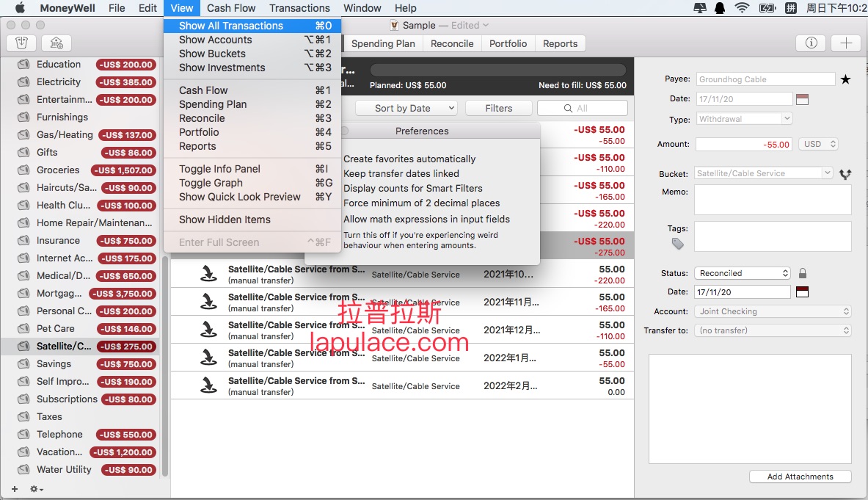Click the Filters button

tap(499, 109)
